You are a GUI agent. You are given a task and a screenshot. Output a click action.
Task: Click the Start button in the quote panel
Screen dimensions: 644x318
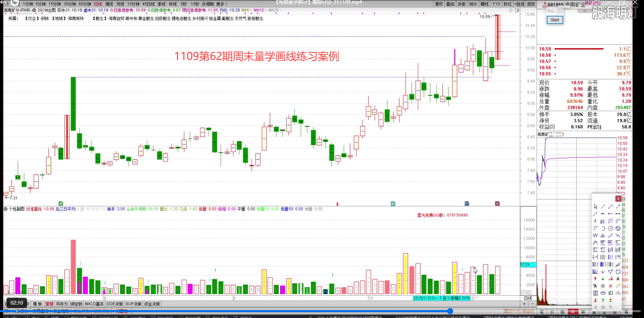pos(555,20)
